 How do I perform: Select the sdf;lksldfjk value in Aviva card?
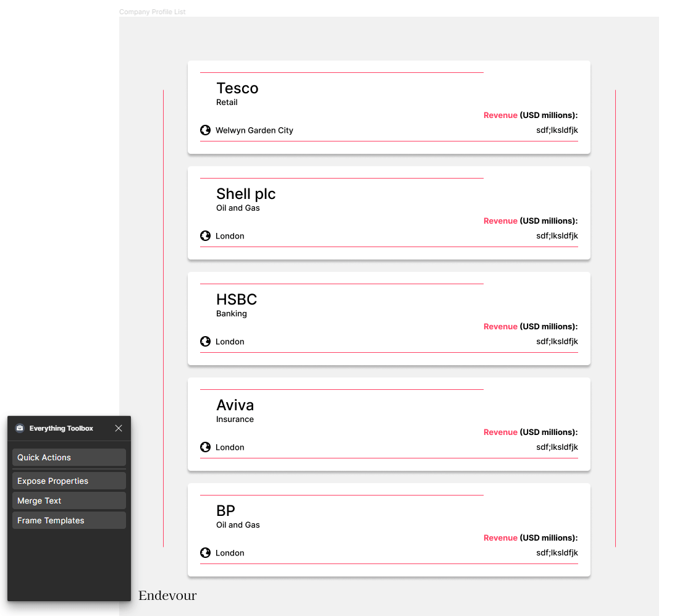coord(557,447)
